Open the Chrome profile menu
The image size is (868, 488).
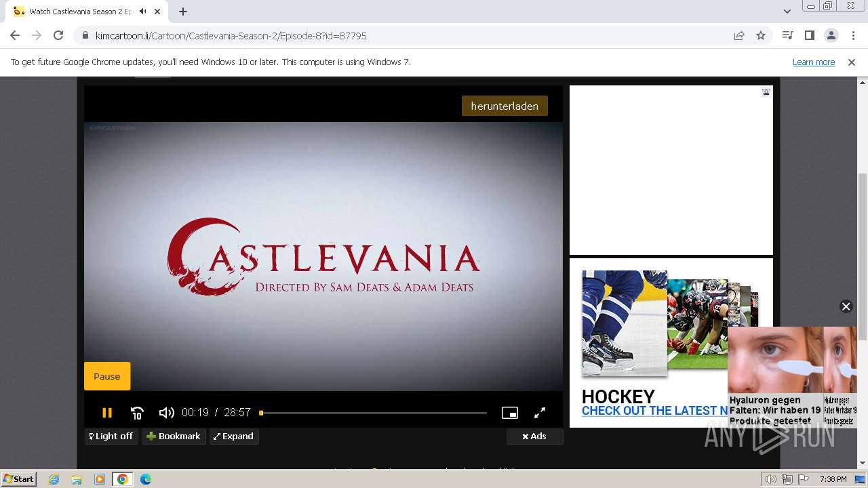coord(831,35)
